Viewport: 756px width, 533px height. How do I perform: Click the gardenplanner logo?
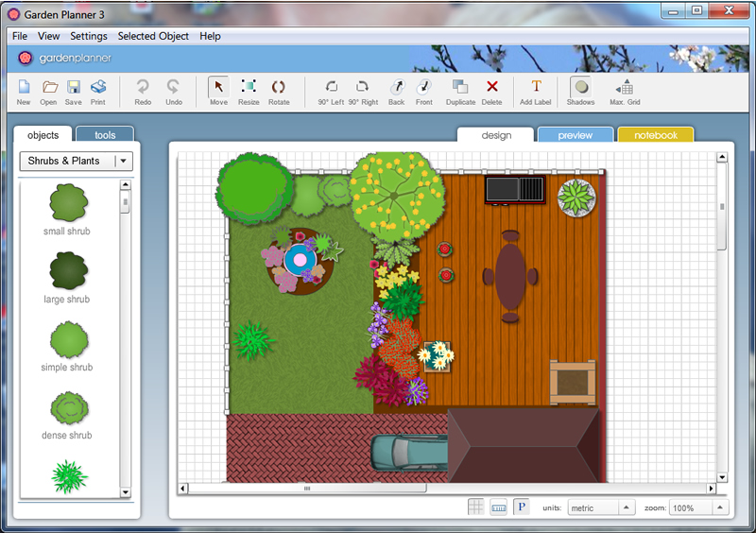[64, 59]
